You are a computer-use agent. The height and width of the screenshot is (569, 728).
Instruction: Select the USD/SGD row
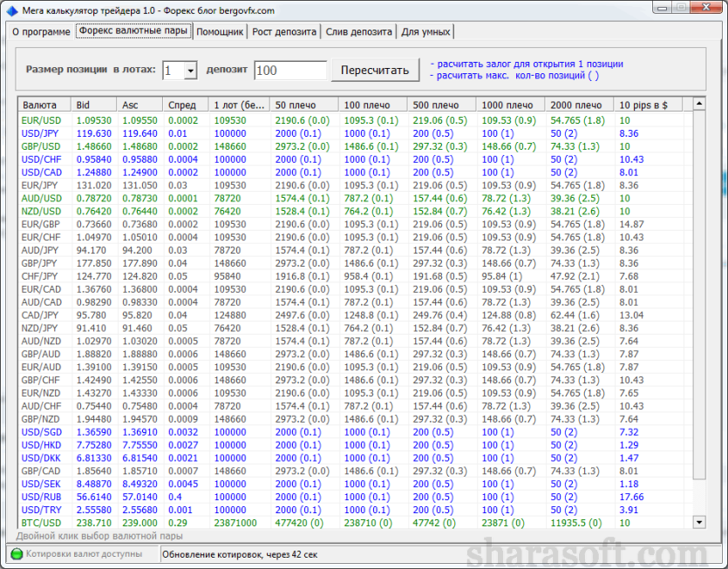click(x=355, y=432)
